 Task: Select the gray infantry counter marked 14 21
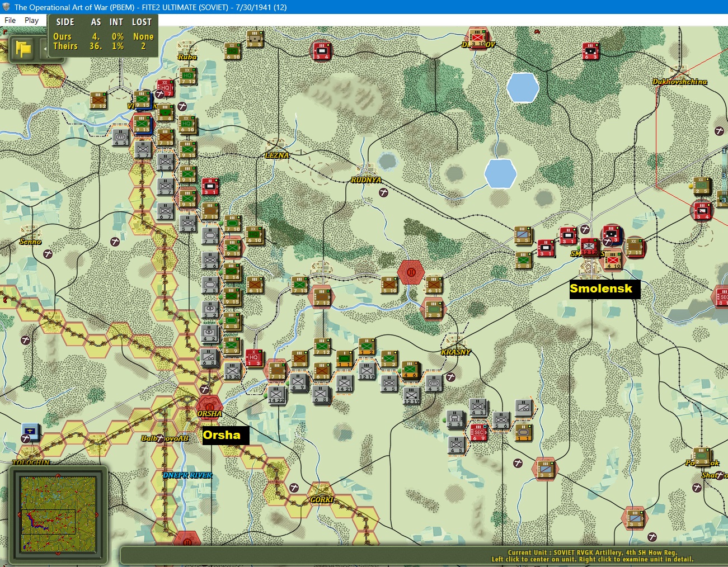point(344,383)
